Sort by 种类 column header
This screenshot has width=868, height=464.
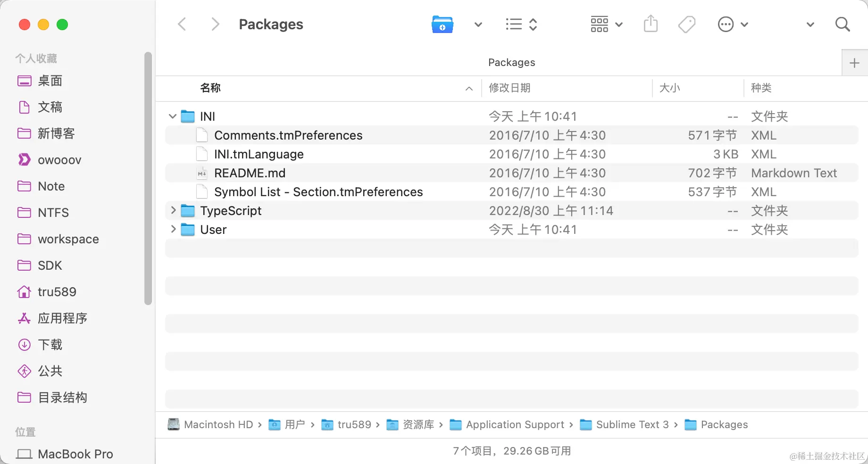click(x=761, y=88)
